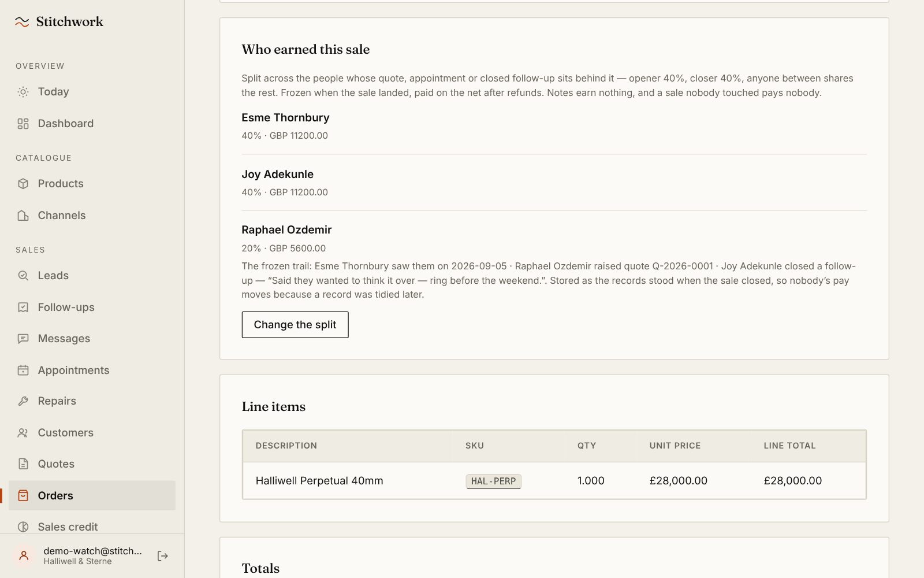Image resolution: width=924 pixels, height=578 pixels.
Task: Click the Repairs wrench icon
Action: [23, 401]
